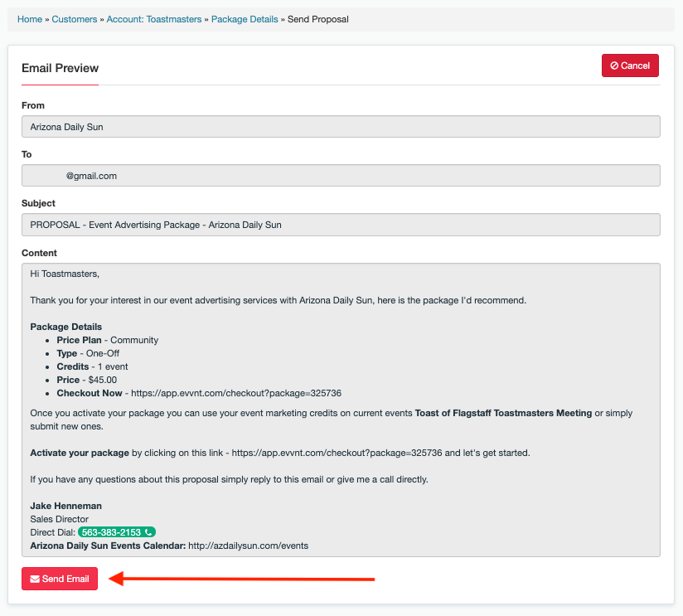Select the From field
This screenshot has width=683, height=616.
coord(341,127)
